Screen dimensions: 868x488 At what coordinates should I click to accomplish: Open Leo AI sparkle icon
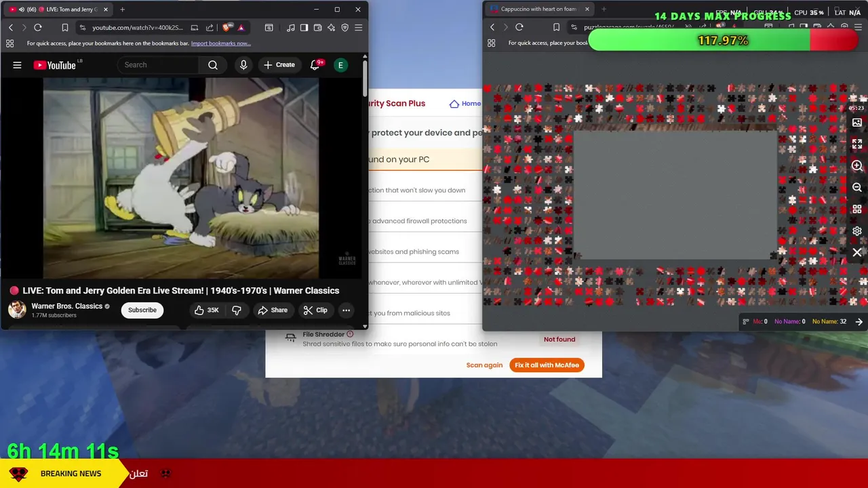click(331, 28)
